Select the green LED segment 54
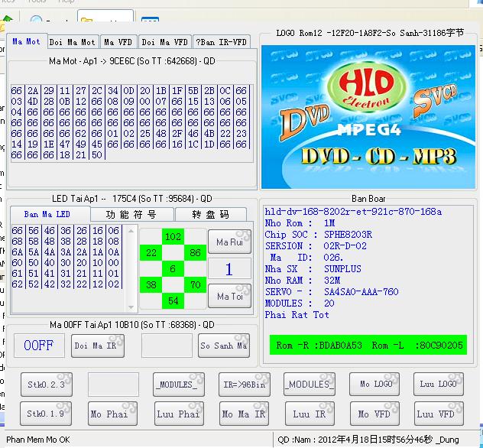This screenshot has width=483, height=448. pos(173,300)
